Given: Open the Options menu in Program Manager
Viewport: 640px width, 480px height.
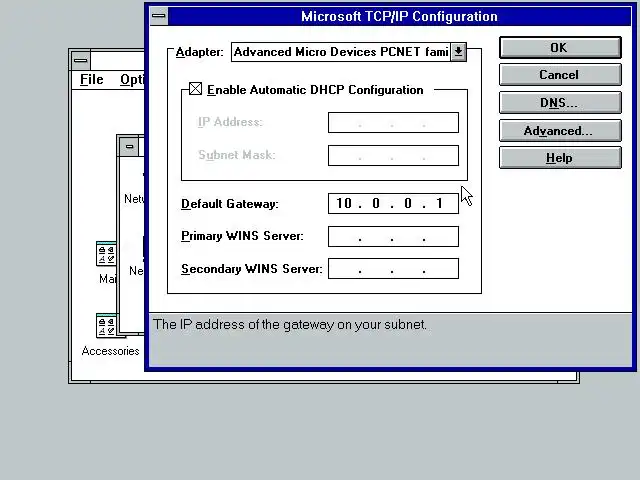Looking at the screenshot, I should coord(132,79).
